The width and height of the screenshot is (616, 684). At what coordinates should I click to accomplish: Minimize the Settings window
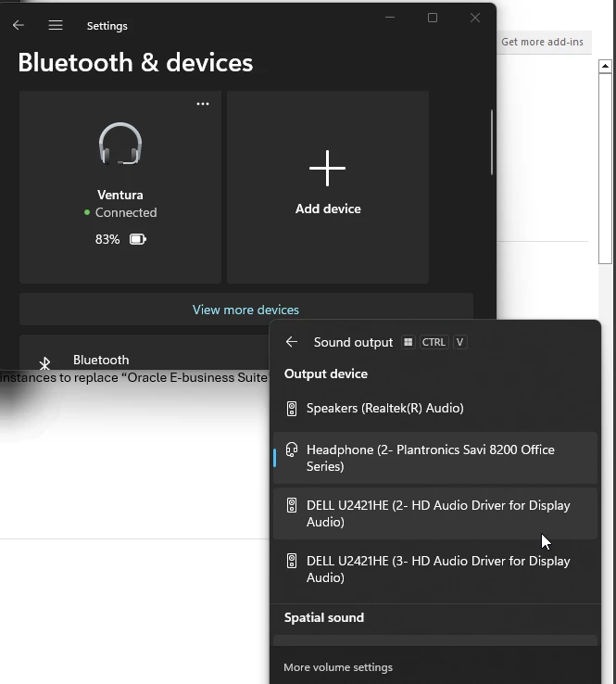[x=390, y=18]
